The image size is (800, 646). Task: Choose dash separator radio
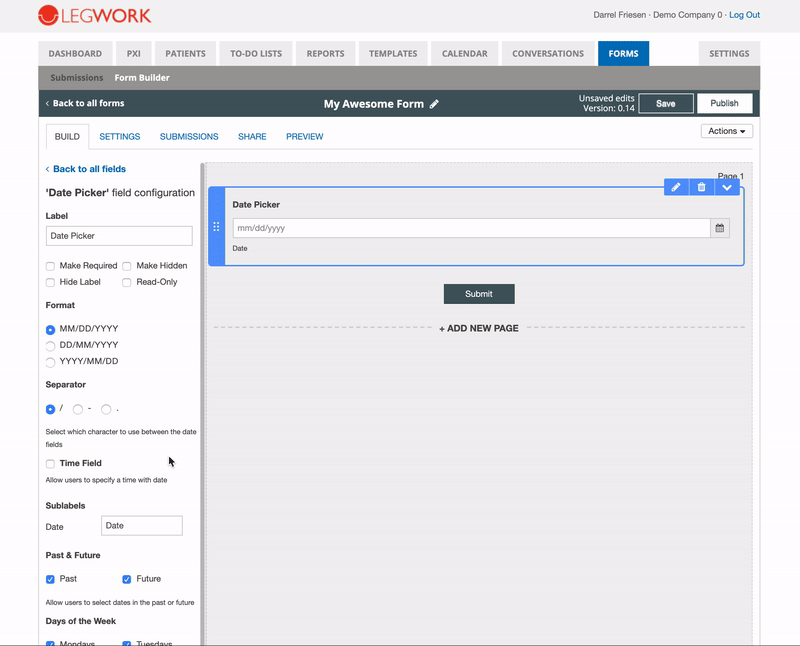(78, 409)
